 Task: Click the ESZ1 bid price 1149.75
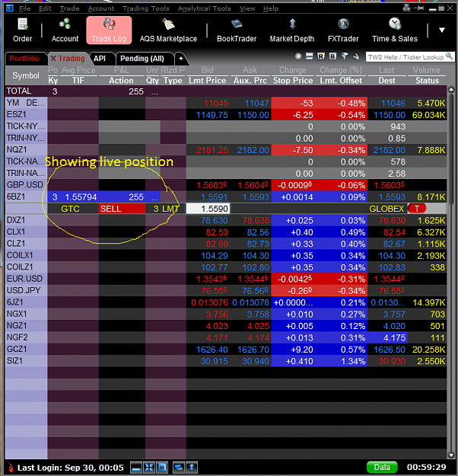tap(212, 115)
